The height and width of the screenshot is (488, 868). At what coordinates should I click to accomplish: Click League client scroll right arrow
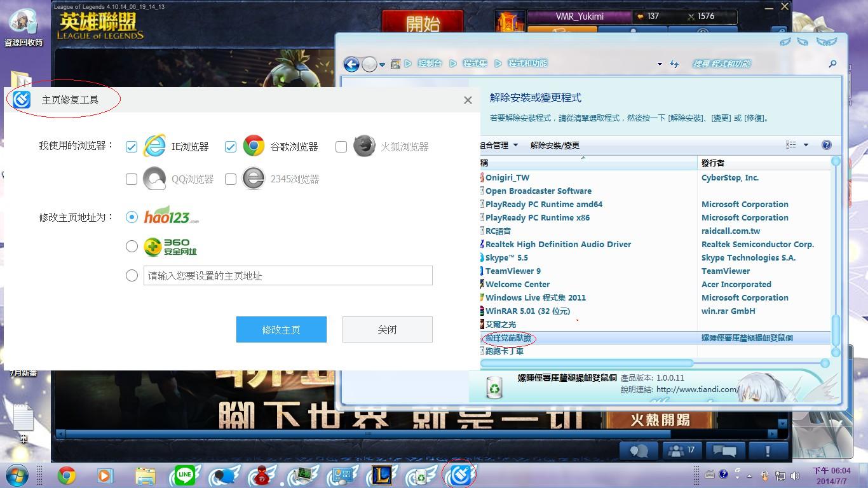point(773,435)
